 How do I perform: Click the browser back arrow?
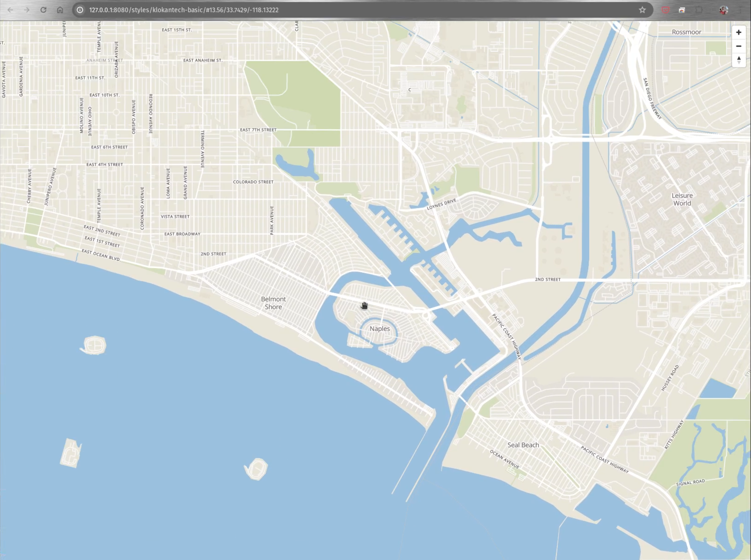(10, 10)
